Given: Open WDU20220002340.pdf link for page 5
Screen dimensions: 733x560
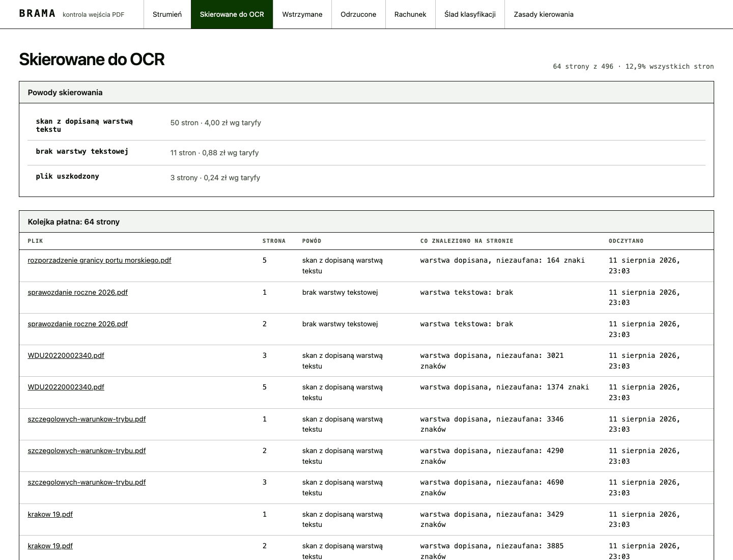Looking at the screenshot, I should 66,387.
